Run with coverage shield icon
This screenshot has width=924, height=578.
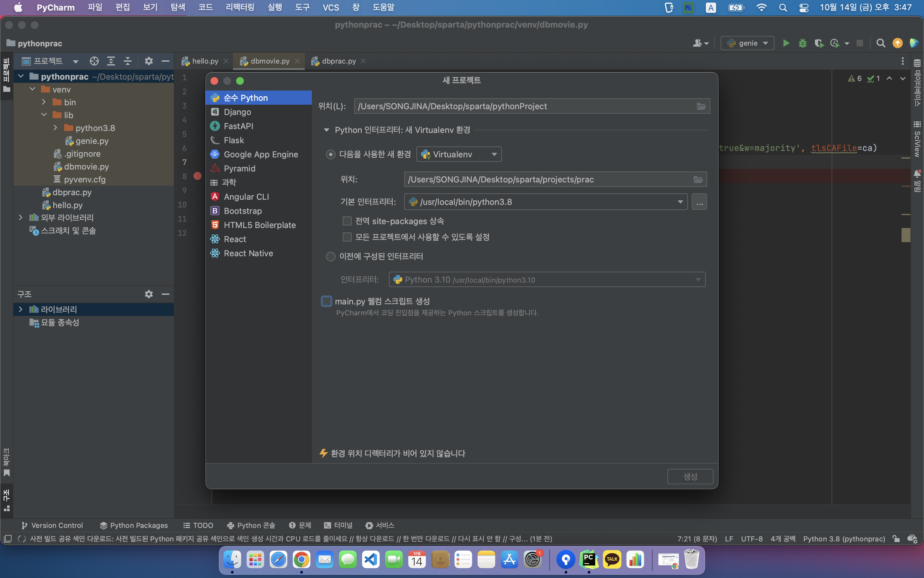pos(819,43)
